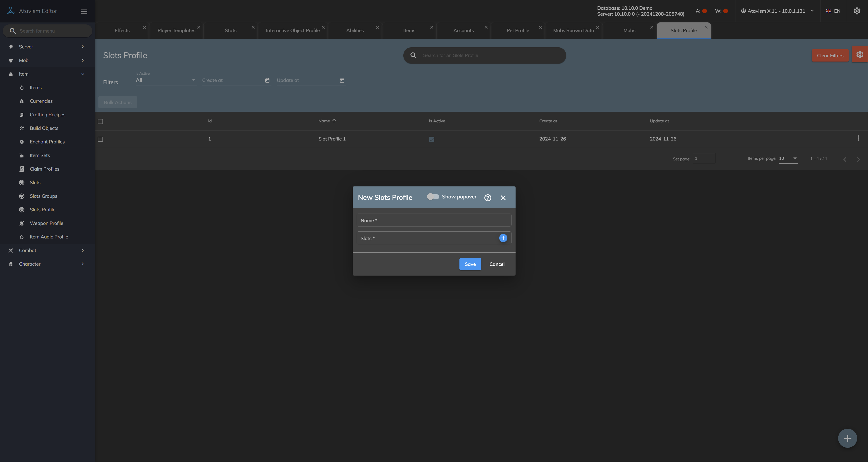Click the hamburger menu icon beside Atavism Editor
This screenshot has height=462, width=868.
point(84,11)
